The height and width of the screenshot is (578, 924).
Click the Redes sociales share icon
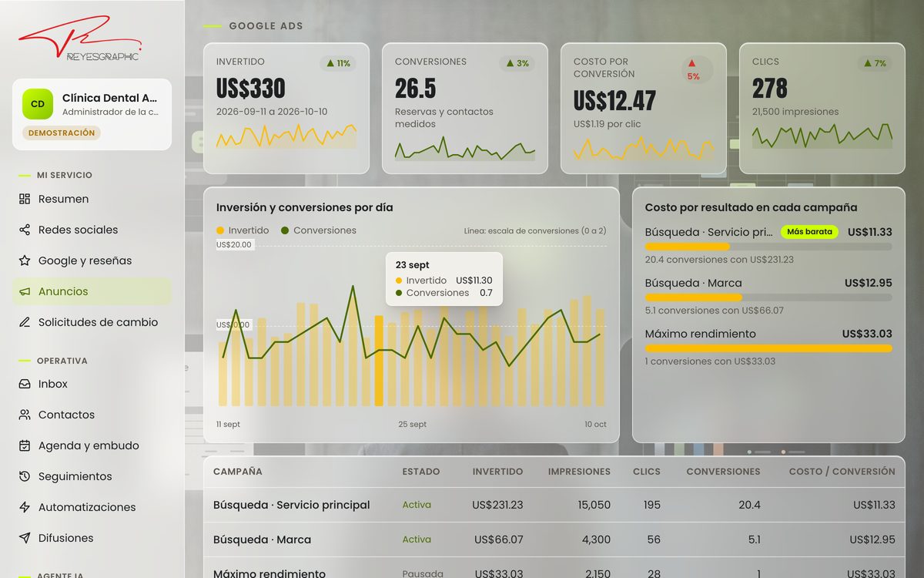(x=25, y=230)
